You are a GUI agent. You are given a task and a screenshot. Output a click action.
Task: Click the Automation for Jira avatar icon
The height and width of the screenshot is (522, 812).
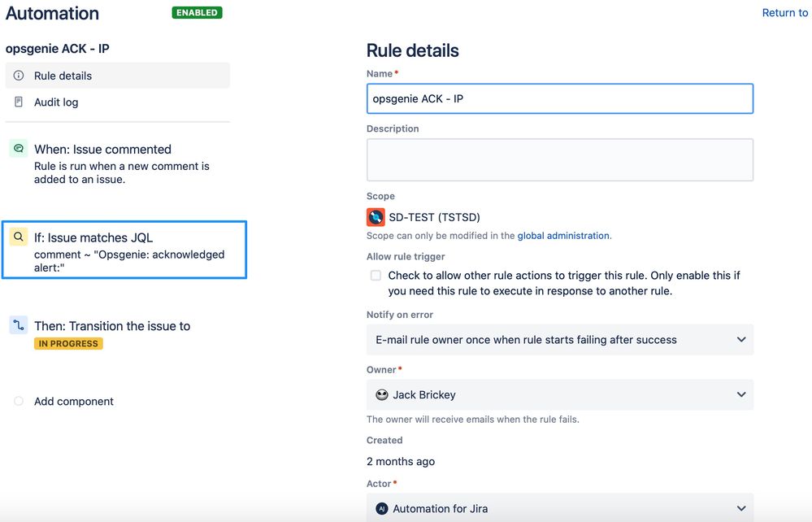(x=382, y=508)
